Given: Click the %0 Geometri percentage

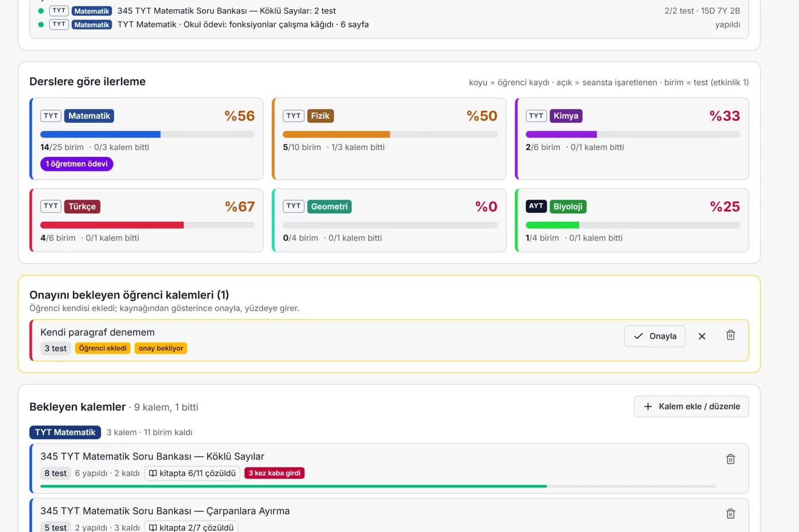Looking at the screenshot, I should coord(486,206).
